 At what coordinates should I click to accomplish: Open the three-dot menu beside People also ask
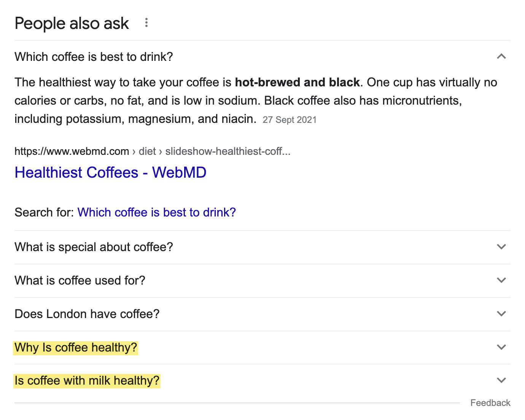[146, 23]
